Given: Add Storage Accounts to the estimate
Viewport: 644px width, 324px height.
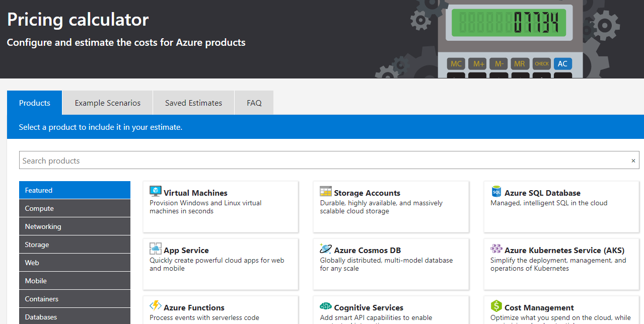Looking at the screenshot, I should pos(391,207).
